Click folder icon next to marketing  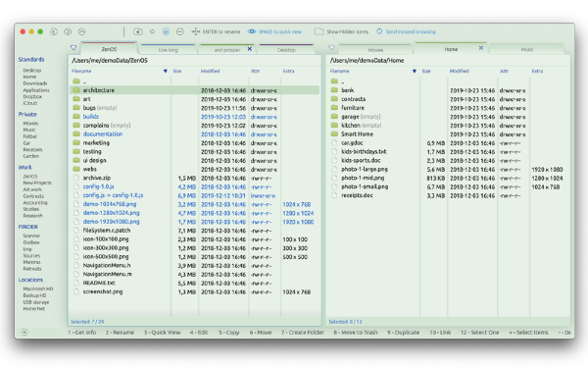click(x=76, y=142)
